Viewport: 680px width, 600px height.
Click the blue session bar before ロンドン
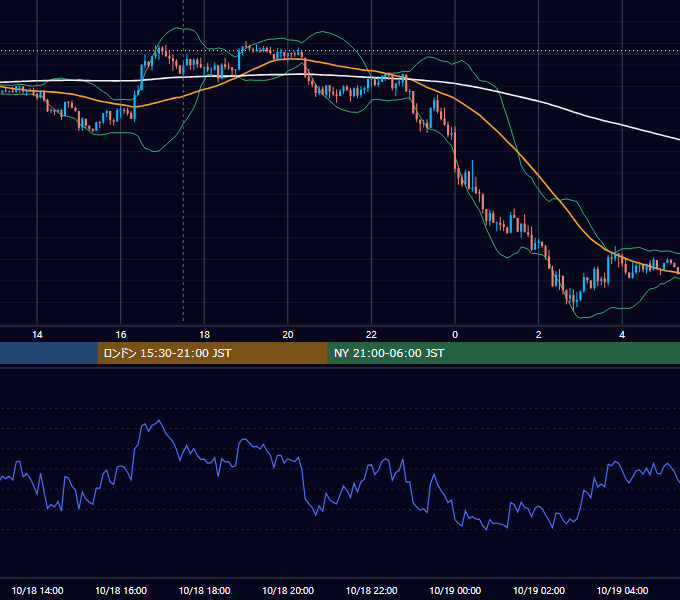click(49, 353)
